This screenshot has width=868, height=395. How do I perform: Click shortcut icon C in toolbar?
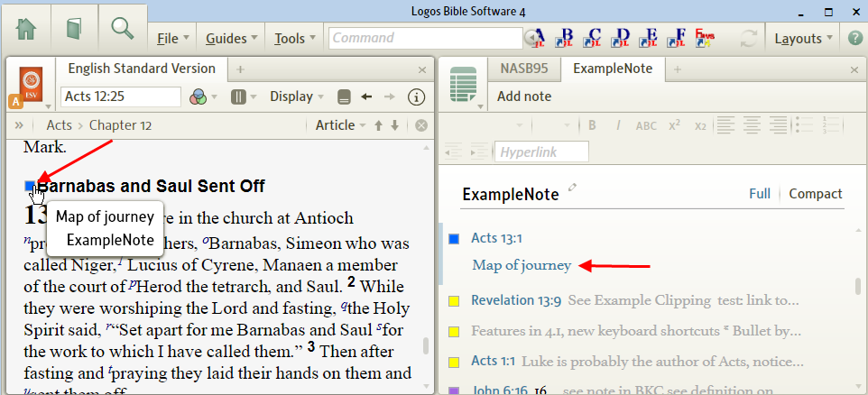[x=594, y=38]
